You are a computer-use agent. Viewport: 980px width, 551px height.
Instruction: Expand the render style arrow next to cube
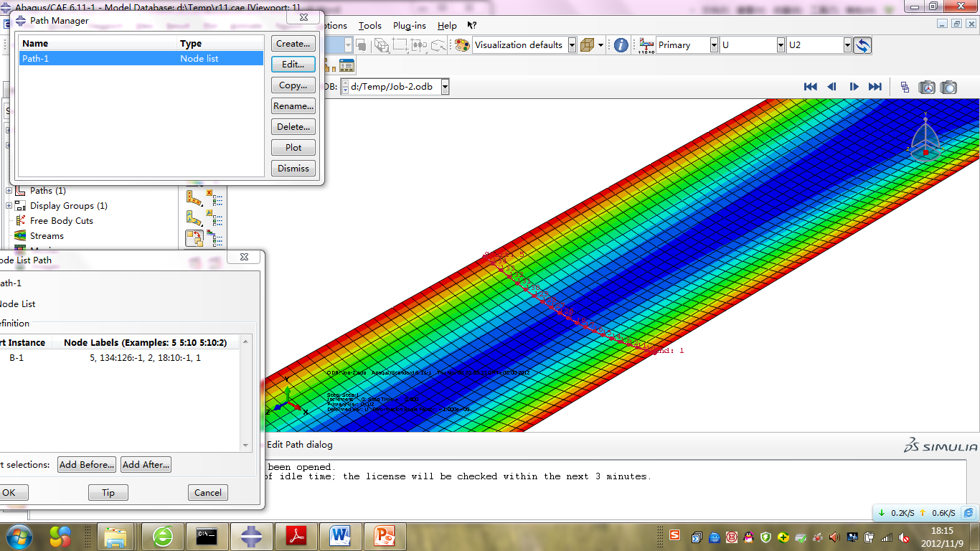pyautogui.click(x=601, y=45)
